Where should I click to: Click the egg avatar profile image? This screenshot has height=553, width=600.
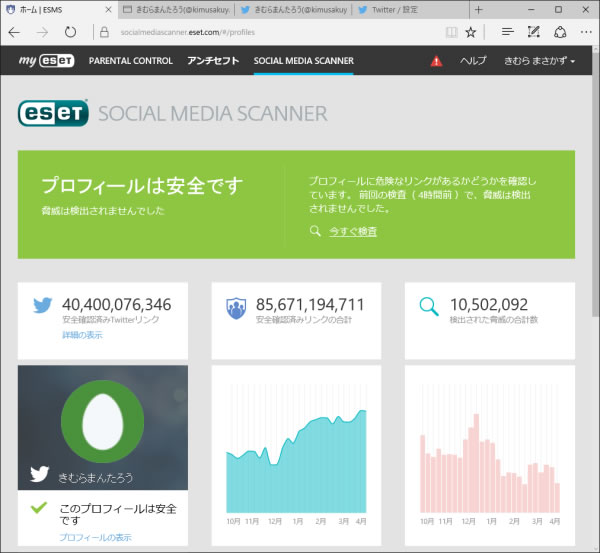pos(103,421)
